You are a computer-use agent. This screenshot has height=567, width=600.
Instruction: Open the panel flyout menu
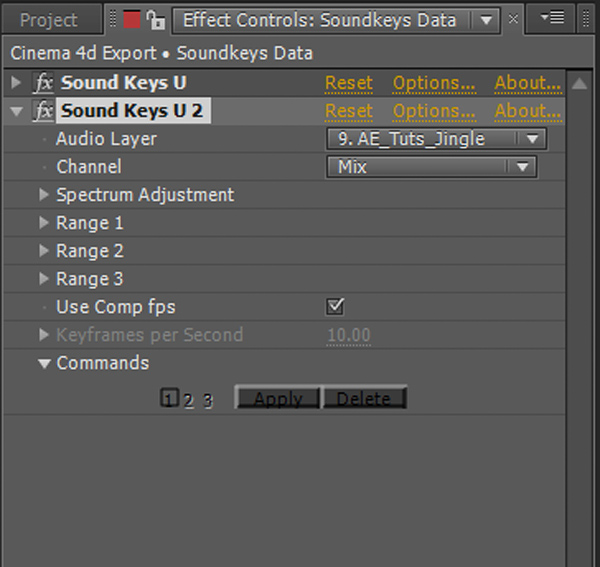click(x=552, y=18)
